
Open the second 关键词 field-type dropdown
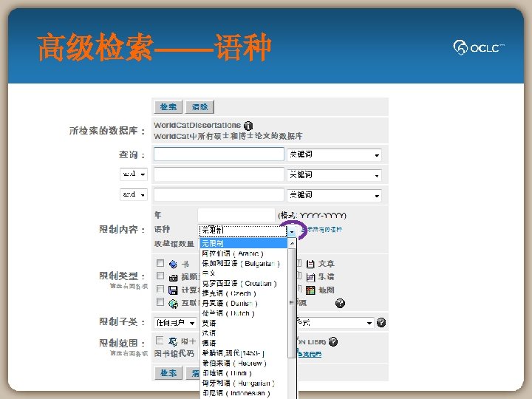[x=334, y=175]
